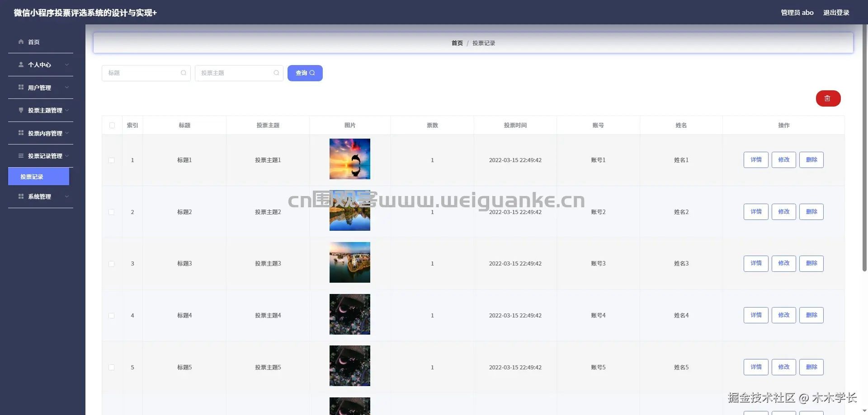Click 修改 for row 标题1
Image resolution: width=868 pixels, height=415 pixels.
[x=784, y=160]
